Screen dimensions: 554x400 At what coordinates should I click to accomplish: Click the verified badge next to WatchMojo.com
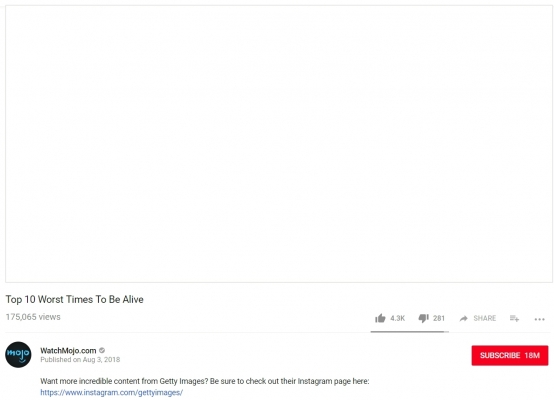[102, 351]
